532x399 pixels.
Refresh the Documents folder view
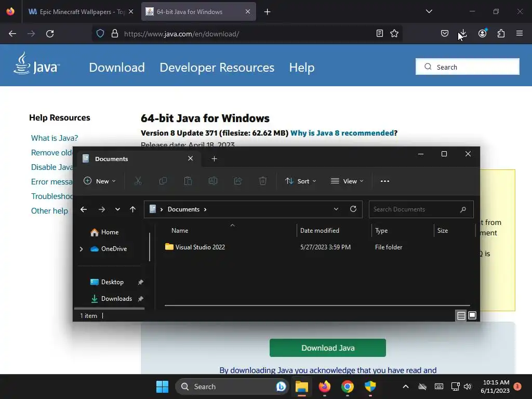[x=353, y=209]
